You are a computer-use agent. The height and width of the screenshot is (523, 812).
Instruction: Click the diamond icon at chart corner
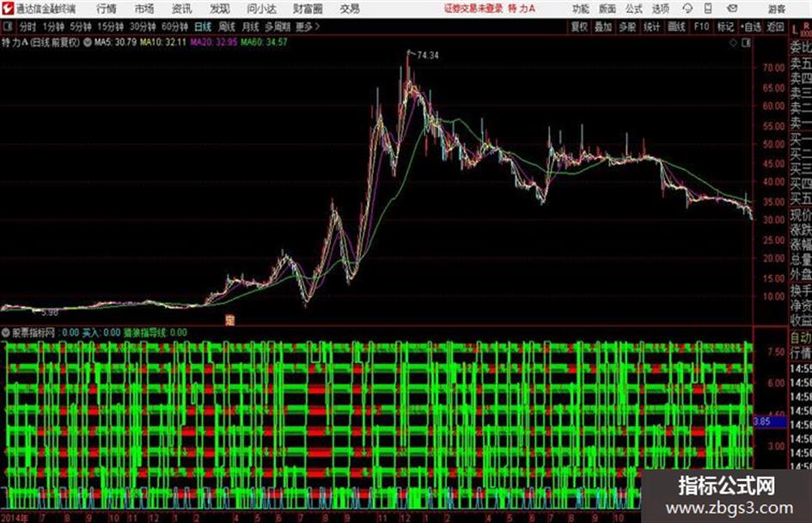tap(733, 43)
